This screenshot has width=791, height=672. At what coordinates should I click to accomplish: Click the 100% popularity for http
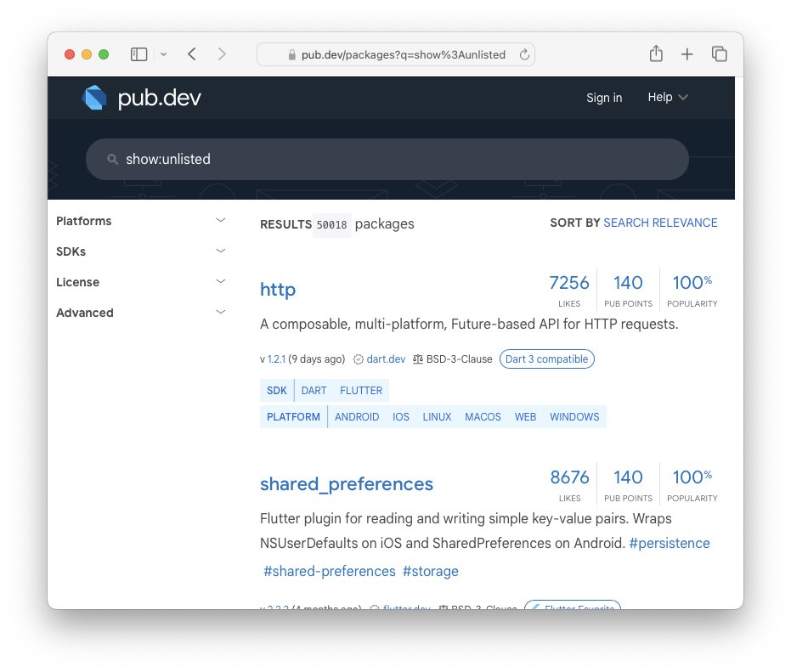point(692,283)
